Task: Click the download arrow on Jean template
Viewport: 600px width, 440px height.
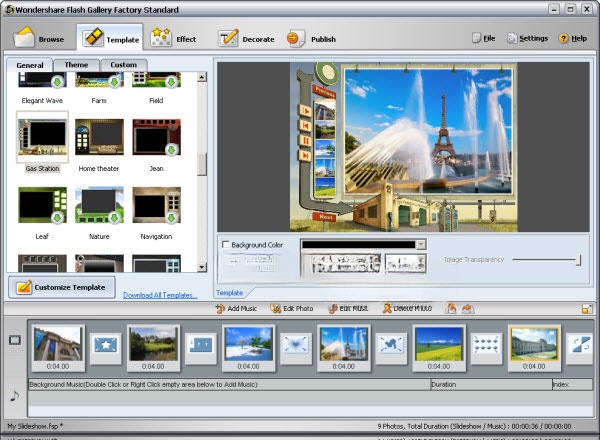Action: pos(171,150)
